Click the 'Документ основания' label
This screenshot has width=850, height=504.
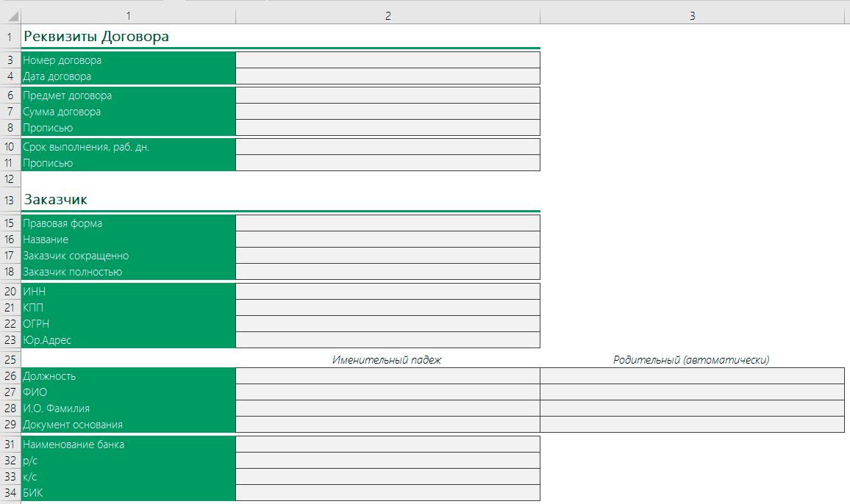[73, 425]
